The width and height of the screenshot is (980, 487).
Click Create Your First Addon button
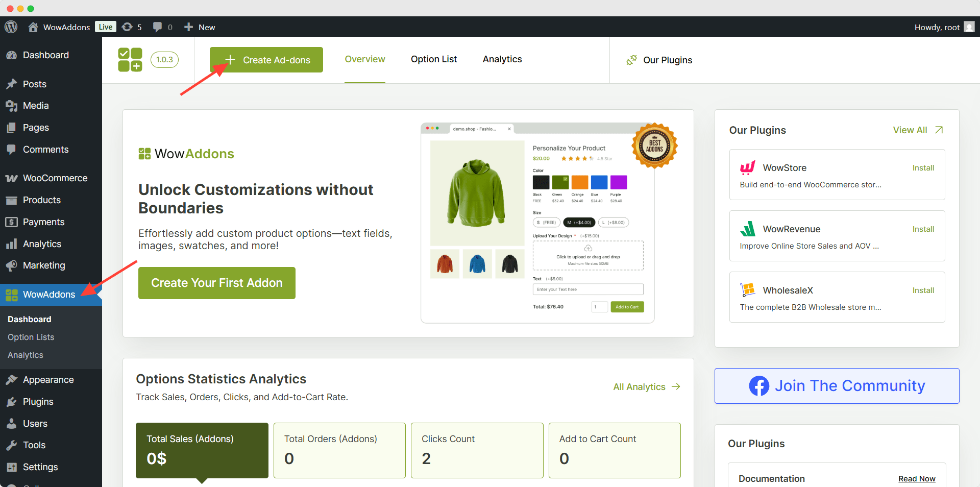pos(217,283)
